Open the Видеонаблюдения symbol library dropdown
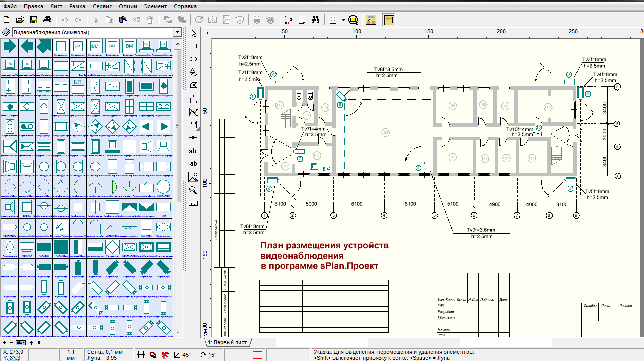644x361 pixels. tap(177, 32)
